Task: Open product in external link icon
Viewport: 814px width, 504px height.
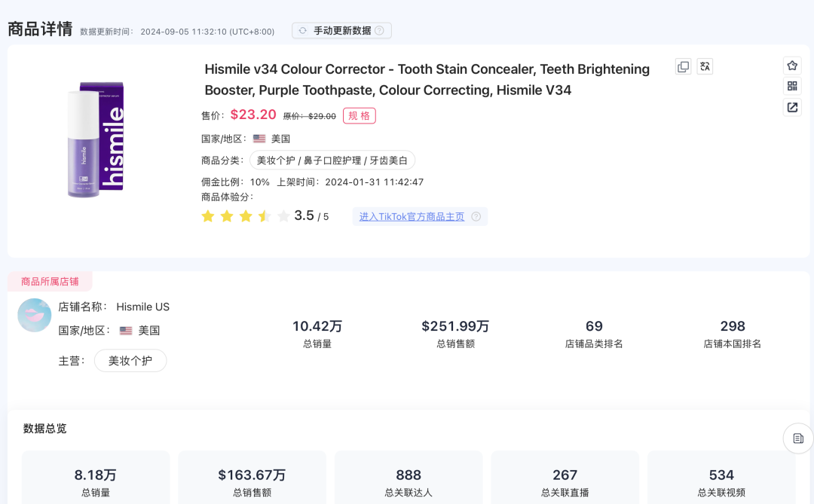Action: point(792,108)
